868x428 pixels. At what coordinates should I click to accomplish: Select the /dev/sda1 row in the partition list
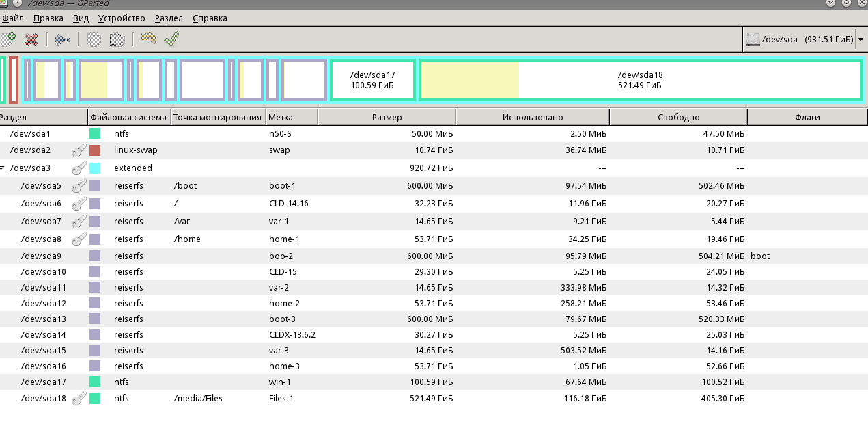pos(434,133)
